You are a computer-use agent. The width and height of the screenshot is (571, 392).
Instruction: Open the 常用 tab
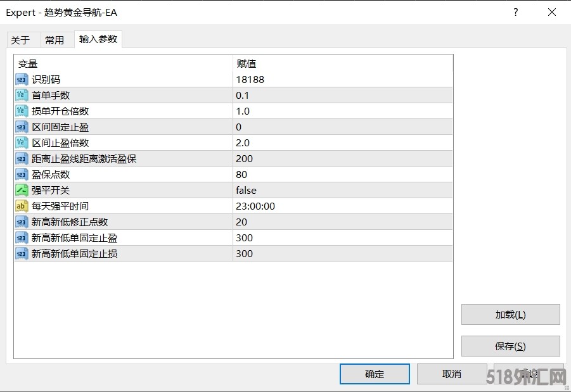(55, 40)
